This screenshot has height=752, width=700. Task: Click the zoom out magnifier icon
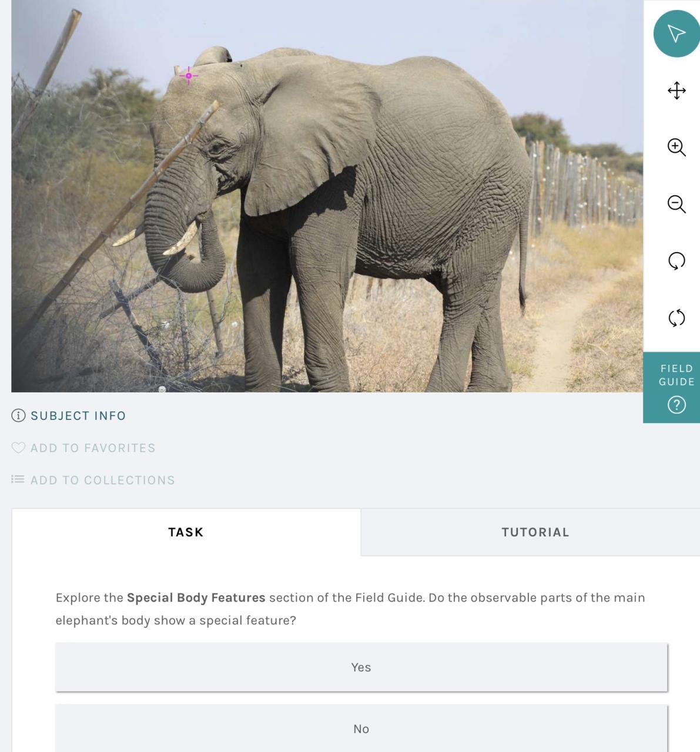point(676,204)
